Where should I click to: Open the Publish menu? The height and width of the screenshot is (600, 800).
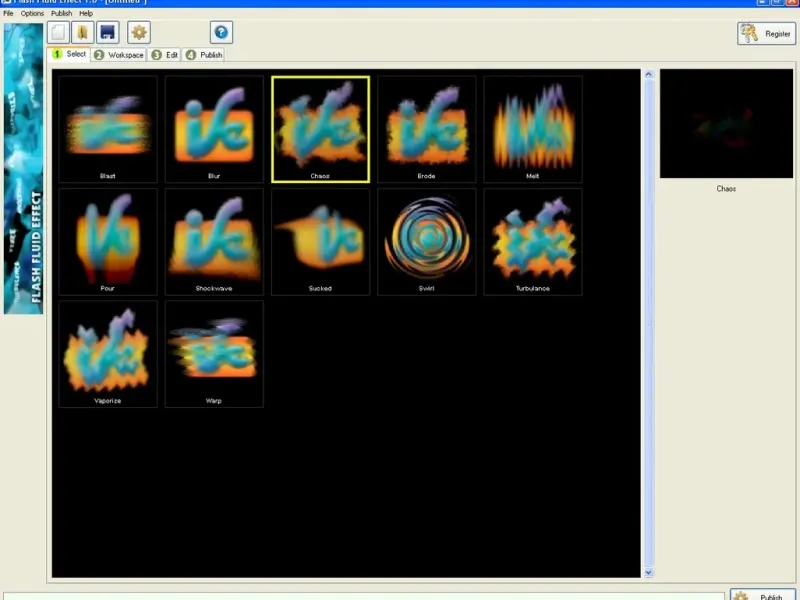(x=61, y=13)
